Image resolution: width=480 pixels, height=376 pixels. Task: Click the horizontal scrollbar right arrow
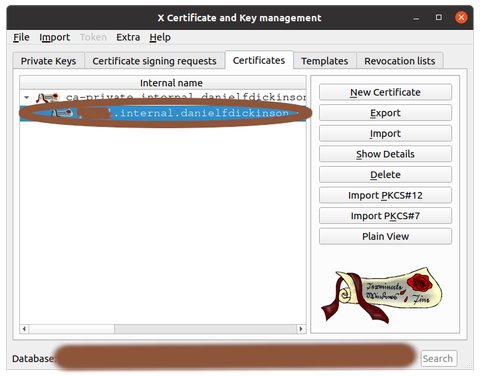pyautogui.click(x=301, y=329)
